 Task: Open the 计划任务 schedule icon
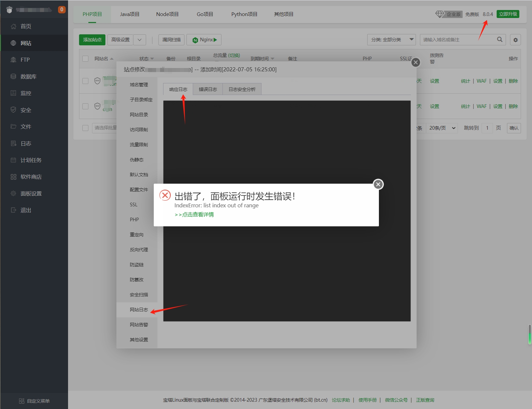pos(13,160)
